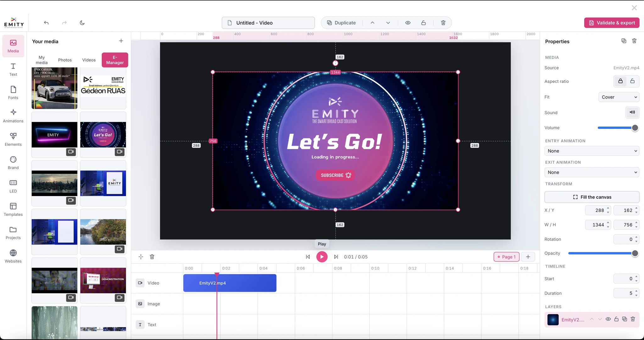Switch to Photos tab
The image size is (644, 340).
pyautogui.click(x=65, y=60)
